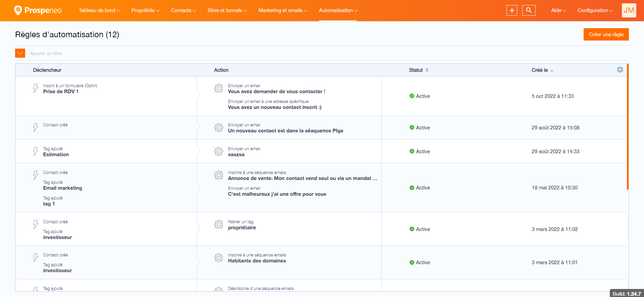Click the Ajouter un filtre field
The height and width of the screenshot is (297, 644).
pos(46,53)
